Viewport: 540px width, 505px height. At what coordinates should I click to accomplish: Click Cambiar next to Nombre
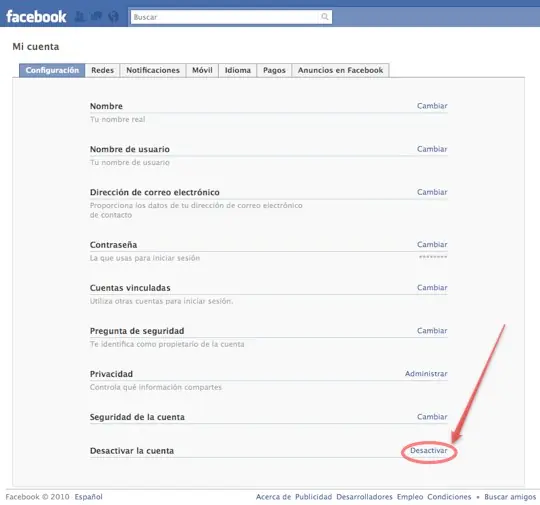click(x=432, y=106)
